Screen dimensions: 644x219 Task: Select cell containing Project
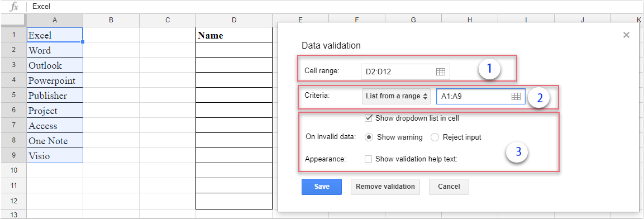[55, 111]
